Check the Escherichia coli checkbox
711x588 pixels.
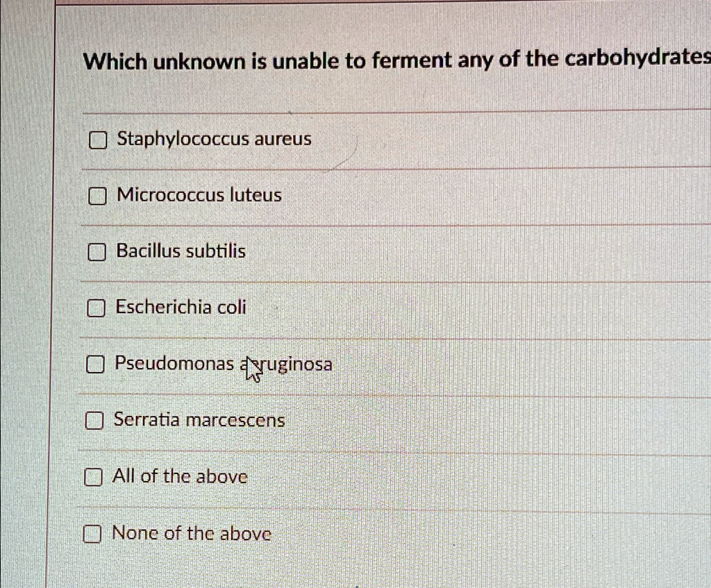pos(97,308)
